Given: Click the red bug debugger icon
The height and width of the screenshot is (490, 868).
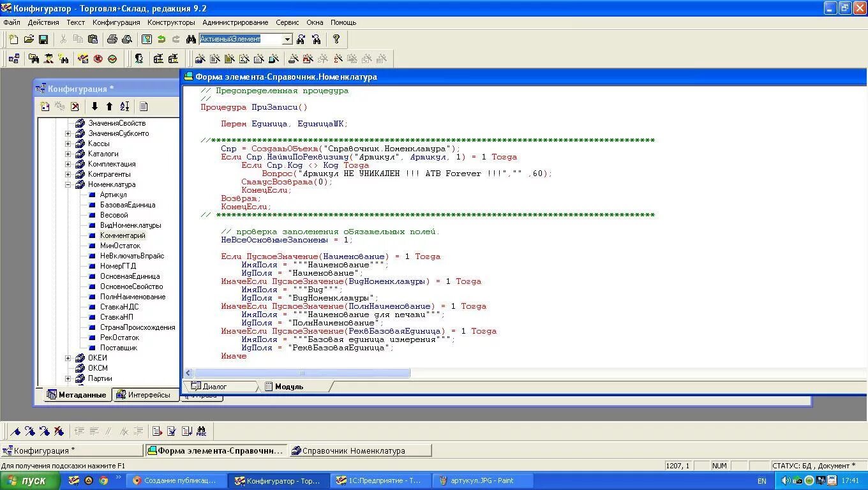Looking at the screenshot, I should [98, 59].
